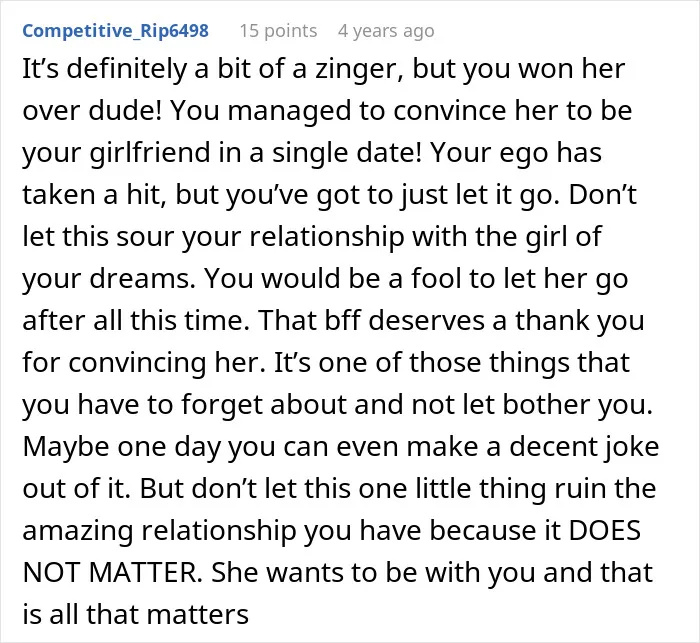700x643 pixels.
Task: Open the Competitive_Rip6498 user profile link
Action: (116, 31)
